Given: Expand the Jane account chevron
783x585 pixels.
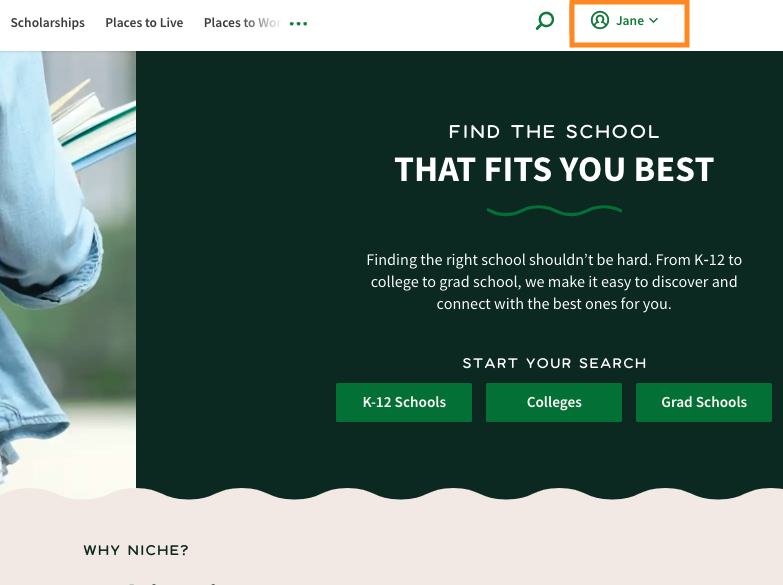Looking at the screenshot, I should tap(654, 20).
